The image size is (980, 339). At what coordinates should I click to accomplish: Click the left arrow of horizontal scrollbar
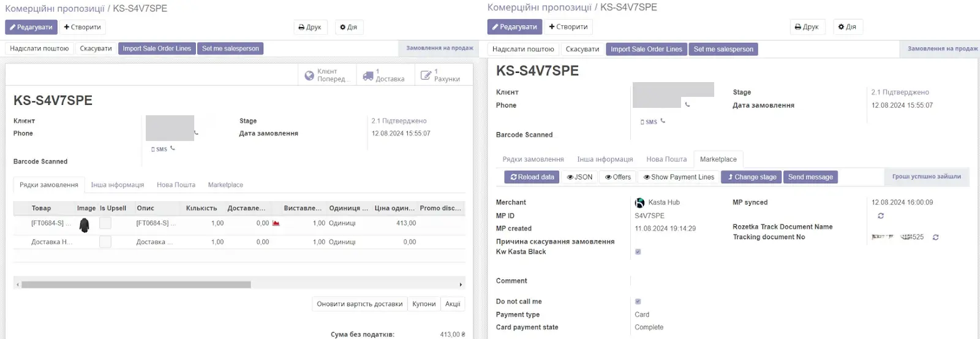coord(17,284)
